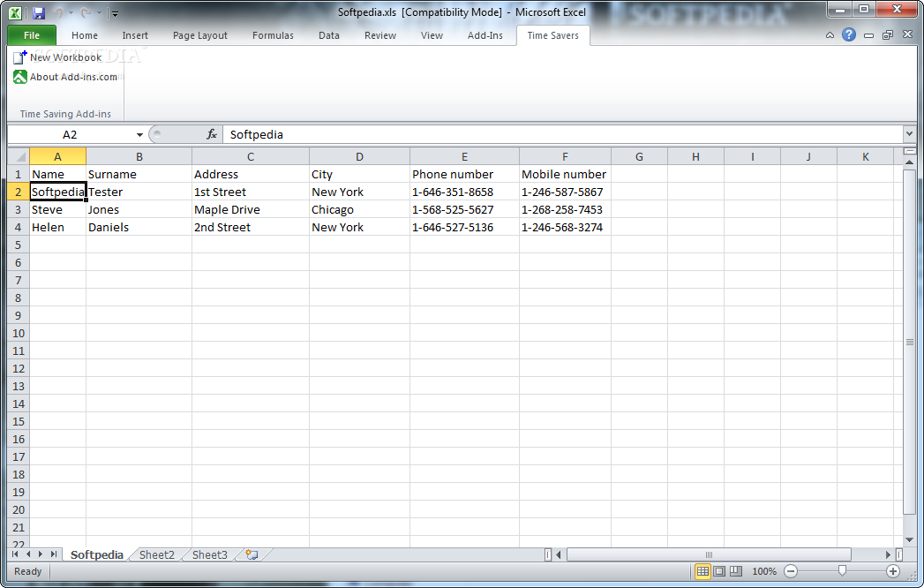Click horizontal scrollbar right arrow
This screenshot has height=588, width=924.
click(888, 554)
